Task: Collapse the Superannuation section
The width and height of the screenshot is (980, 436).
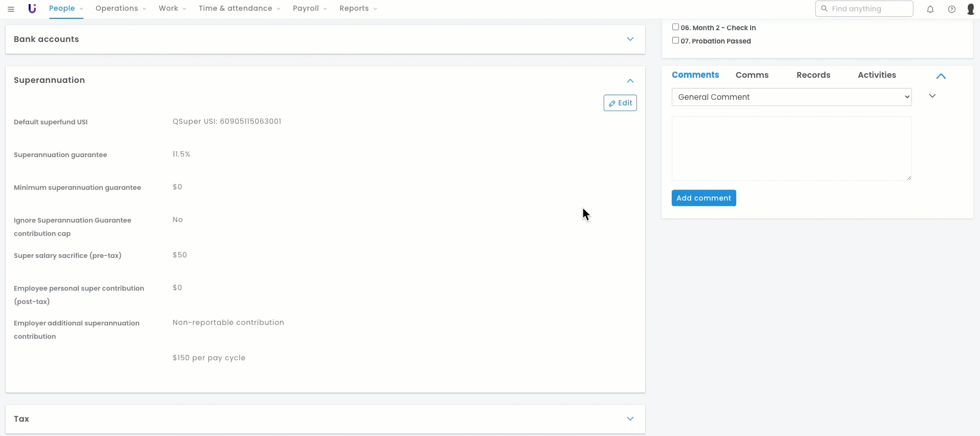Action: [630, 81]
